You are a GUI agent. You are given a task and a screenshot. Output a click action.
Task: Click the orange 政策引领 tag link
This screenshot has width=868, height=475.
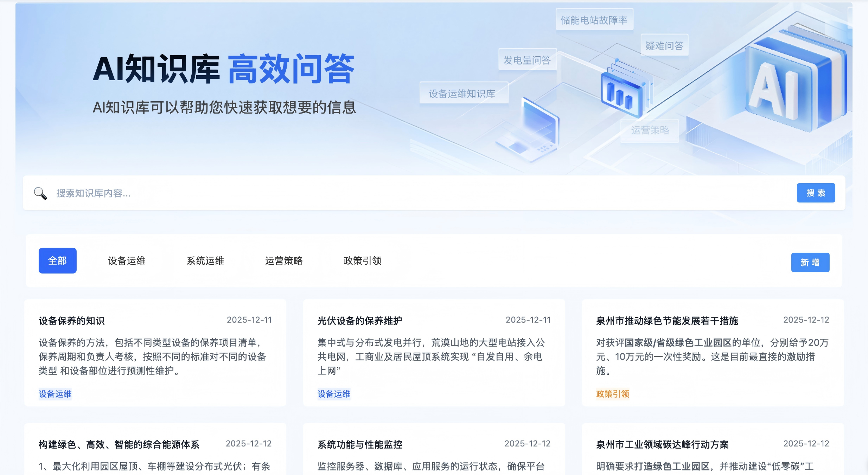point(612,394)
